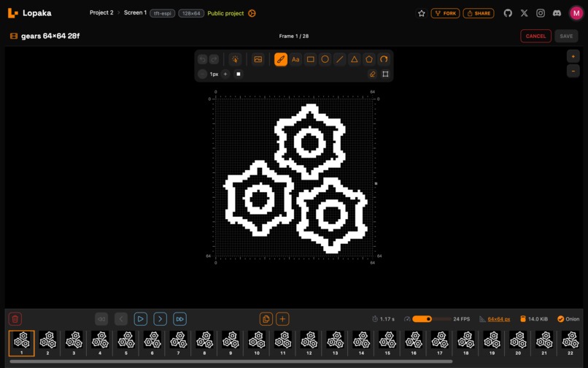Image resolution: width=588 pixels, height=368 pixels.
Task: Select the Paint brush tool
Action: click(x=280, y=59)
